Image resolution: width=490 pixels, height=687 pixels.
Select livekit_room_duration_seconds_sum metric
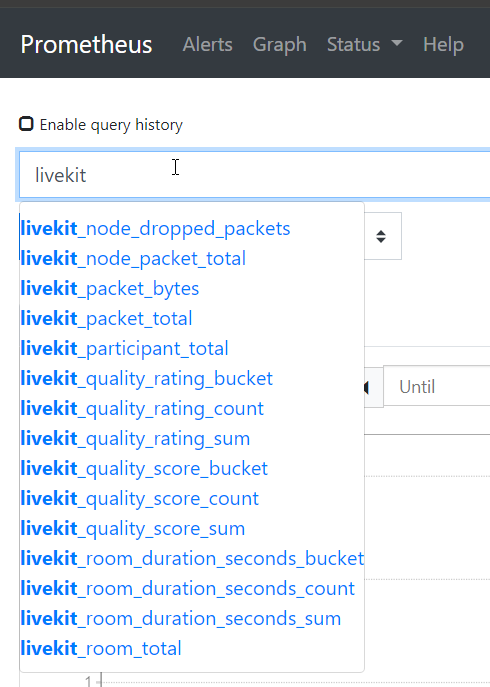point(192,619)
